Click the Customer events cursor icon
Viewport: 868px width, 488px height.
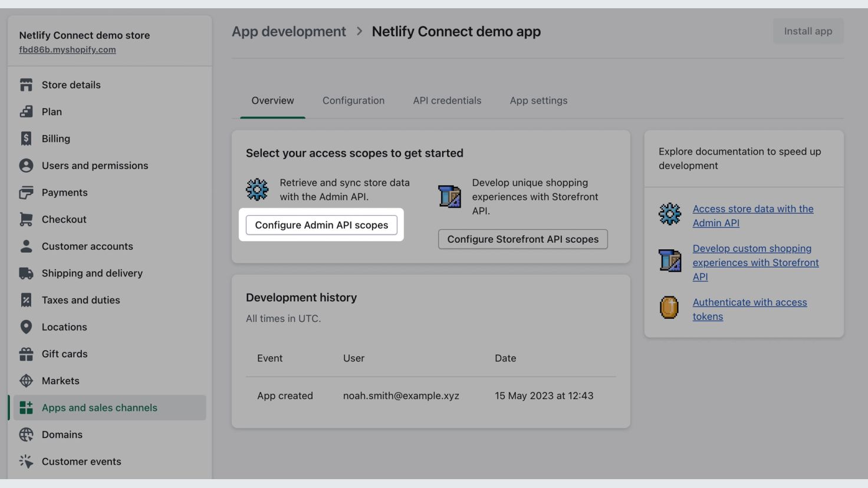(x=26, y=461)
